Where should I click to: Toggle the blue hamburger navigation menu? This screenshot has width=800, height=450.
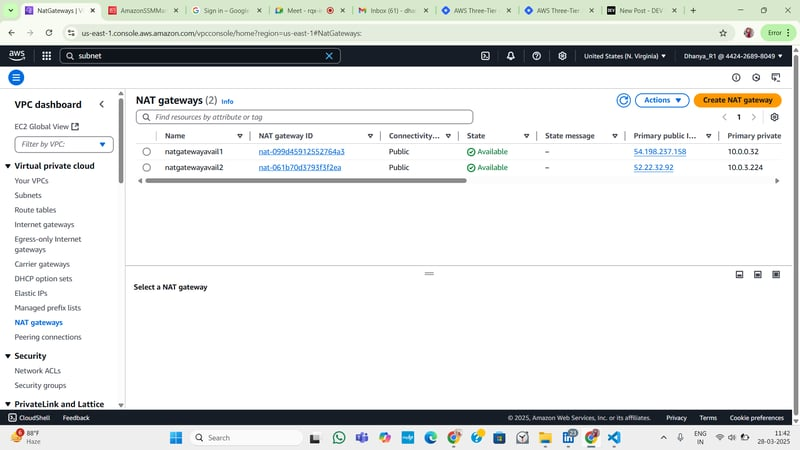(x=16, y=78)
